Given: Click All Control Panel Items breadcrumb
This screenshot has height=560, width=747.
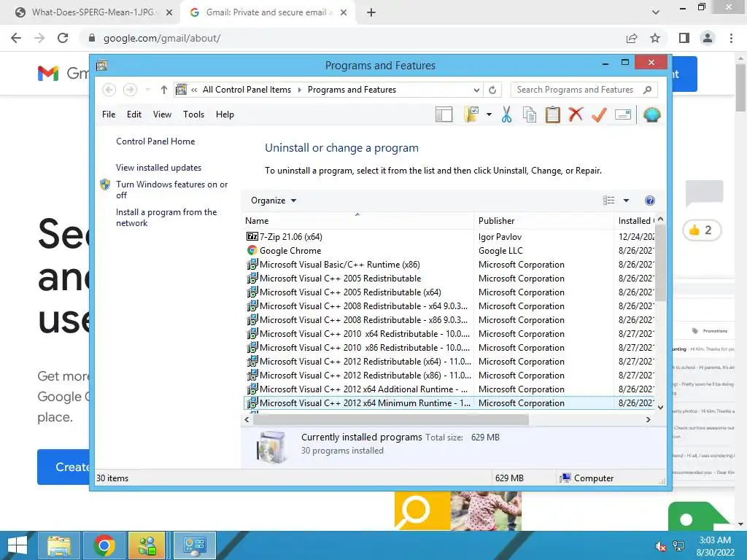Looking at the screenshot, I should (x=247, y=90).
